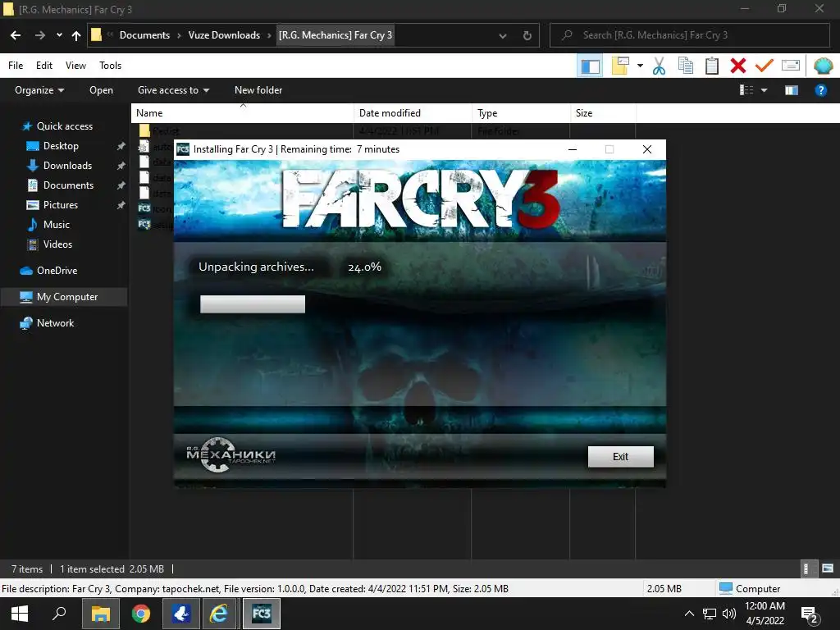
Task: Select Videos in the sidebar
Action: (x=57, y=244)
